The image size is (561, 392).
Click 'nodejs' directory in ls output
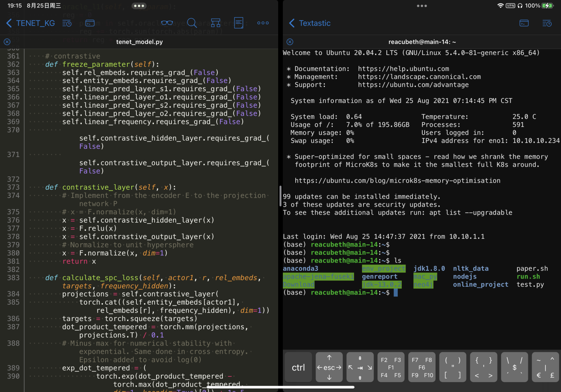point(465,277)
